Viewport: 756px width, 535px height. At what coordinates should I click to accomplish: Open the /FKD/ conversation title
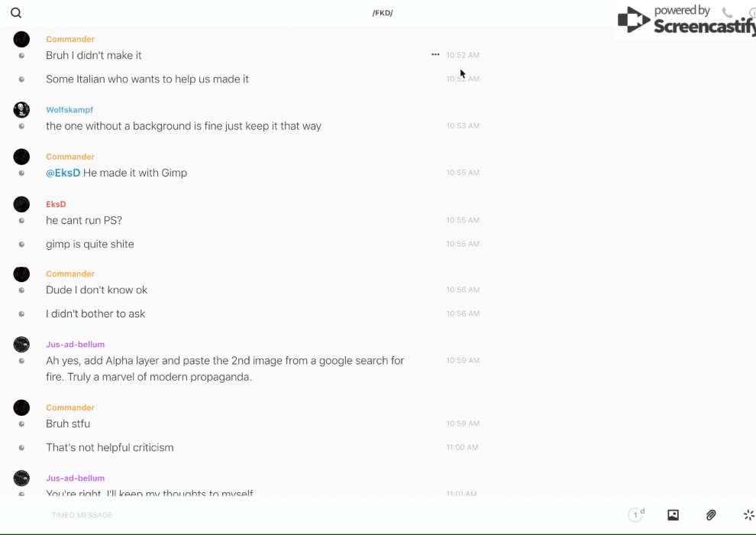click(383, 13)
